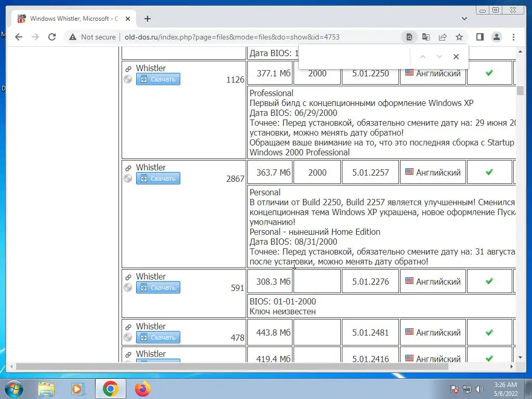Open the Whistler link for build 5.01.2481
This screenshot has height=399, width=532.
pos(151,326)
